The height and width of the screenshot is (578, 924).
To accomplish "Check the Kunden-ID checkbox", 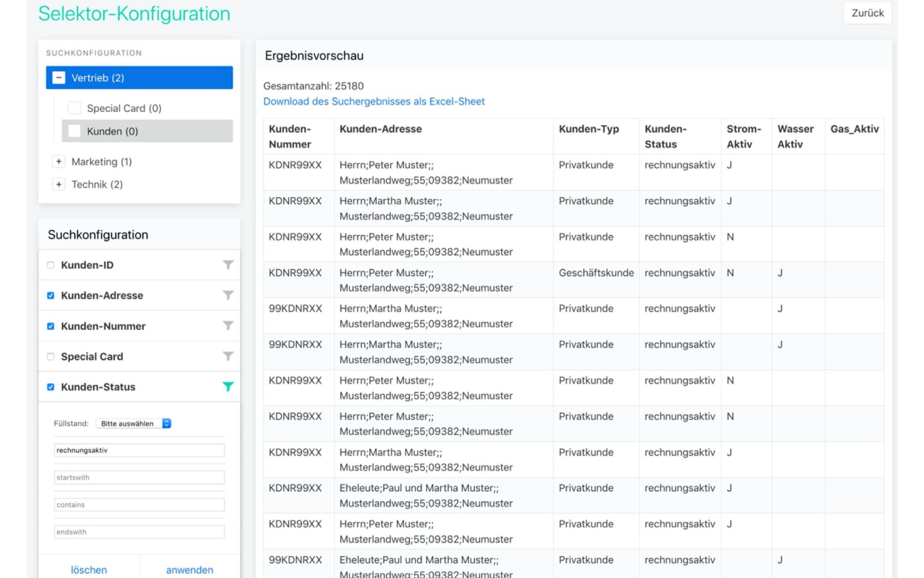I will [51, 265].
